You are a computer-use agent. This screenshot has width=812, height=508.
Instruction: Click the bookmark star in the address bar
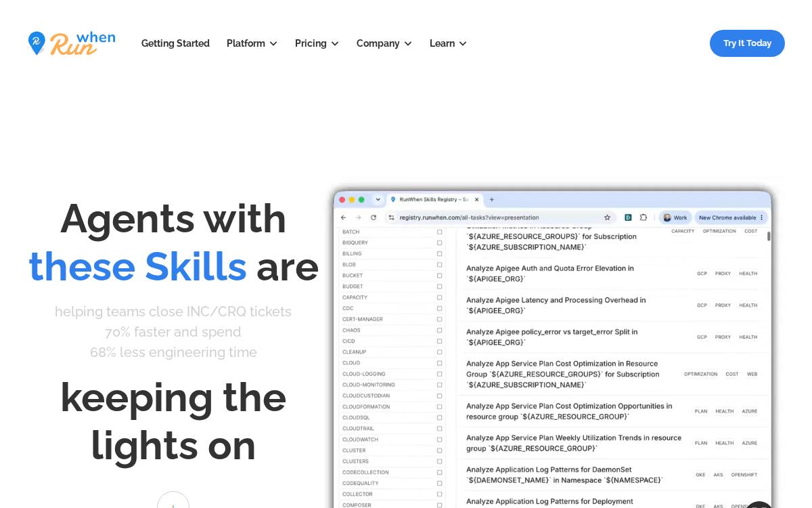pyautogui.click(x=607, y=217)
